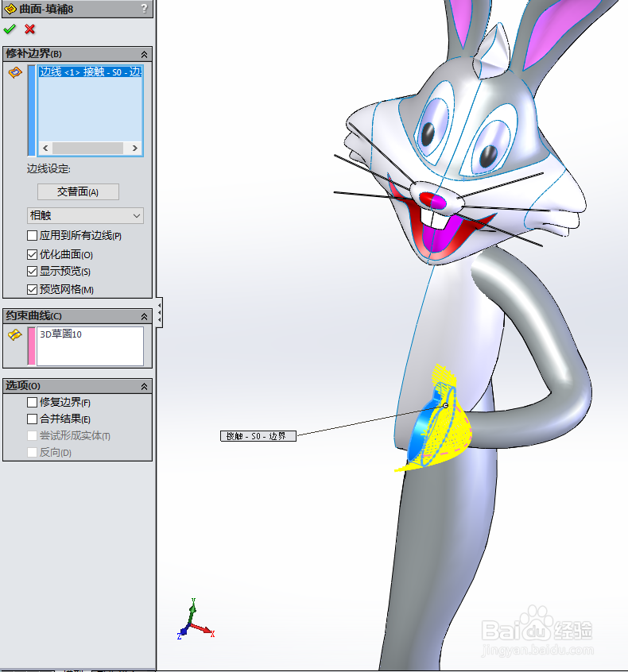The width and height of the screenshot is (628, 672).
Task: Click the panel collapse handle on splitter
Action: click(x=159, y=312)
